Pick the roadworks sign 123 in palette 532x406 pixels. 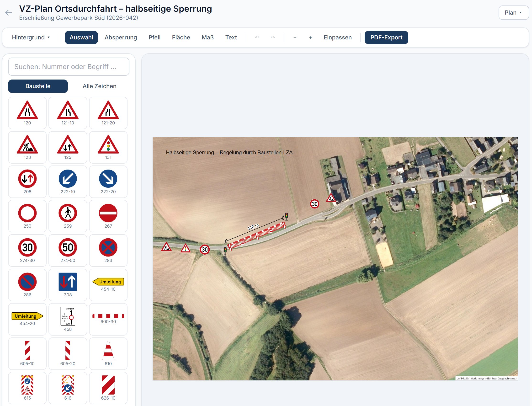pyautogui.click(x=27, y=147)
